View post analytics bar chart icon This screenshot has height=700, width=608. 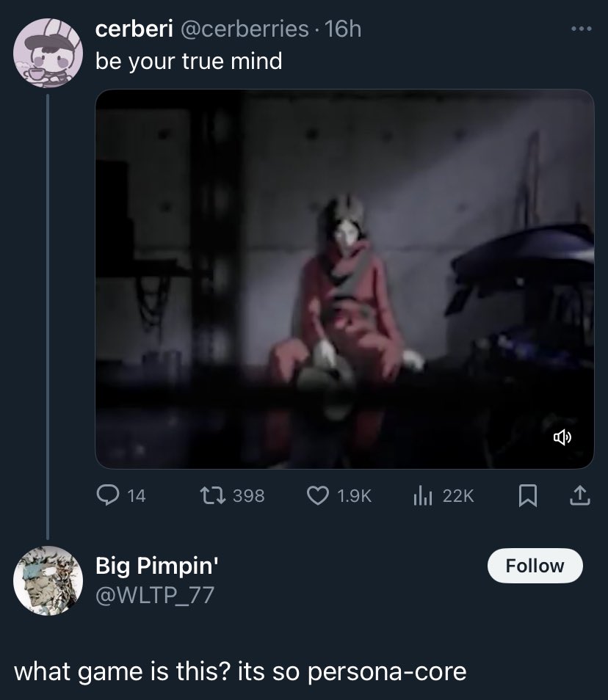423,495
